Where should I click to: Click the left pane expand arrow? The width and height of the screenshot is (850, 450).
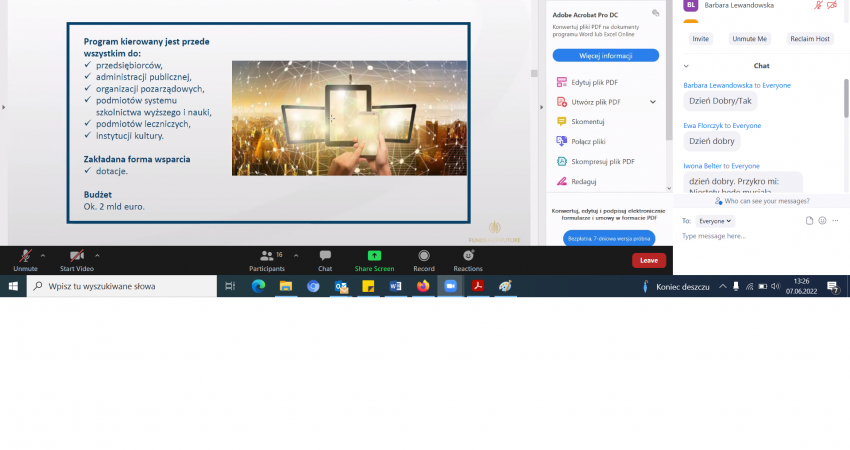(4, 107)
